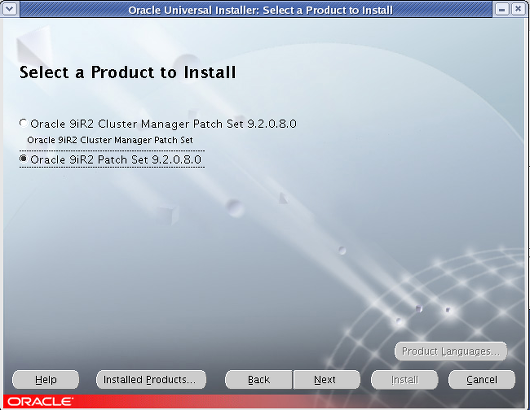Click the 'Oracle 9iR2 Cluster Manager Patch Set' description text

[110, 140]
